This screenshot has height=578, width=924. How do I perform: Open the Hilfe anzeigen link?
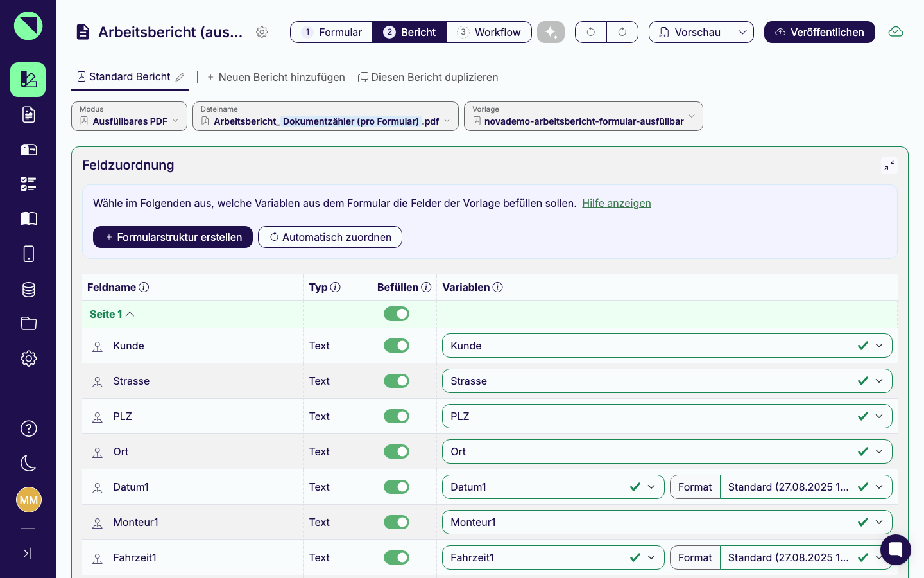(617, 203)
